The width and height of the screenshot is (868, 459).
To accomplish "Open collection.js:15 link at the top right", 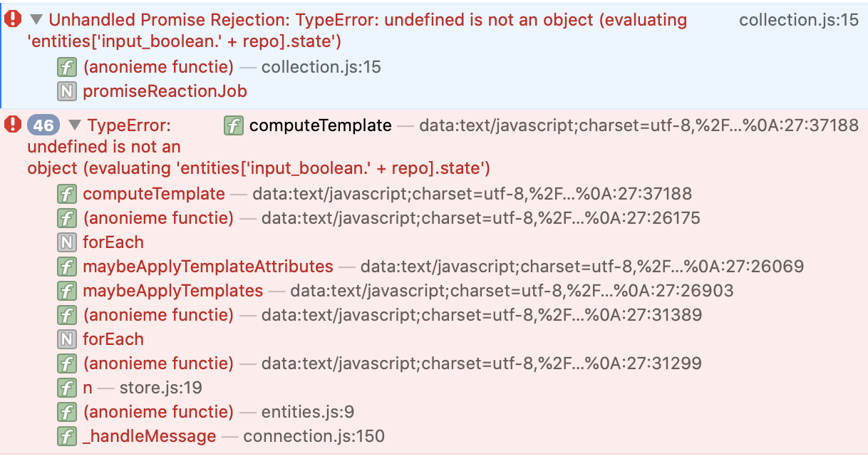I will tap(799, 20).
